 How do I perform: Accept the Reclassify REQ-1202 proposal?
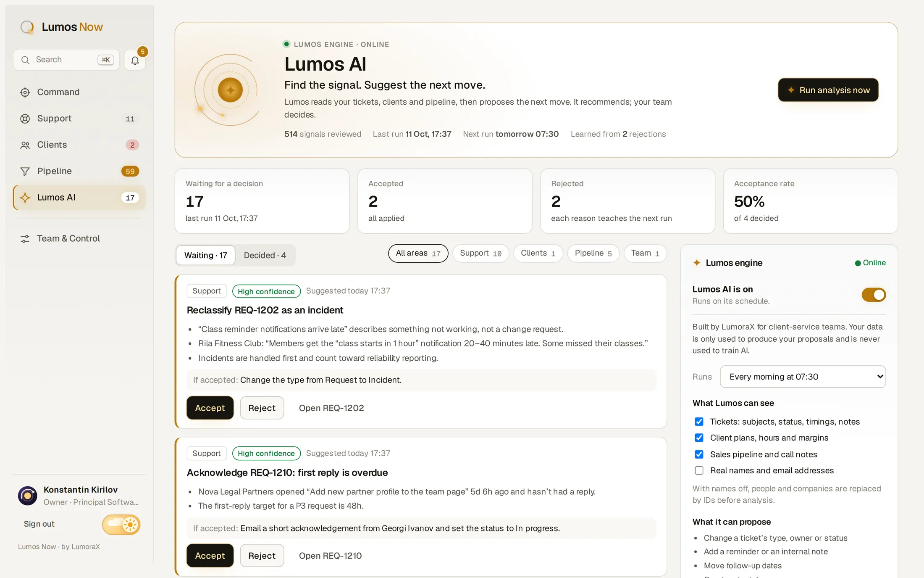pos(210,408)
